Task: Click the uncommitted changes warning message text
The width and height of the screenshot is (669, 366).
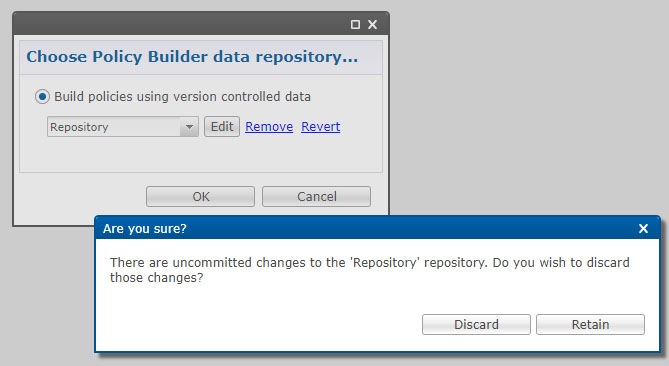Action: pos(369,270)
